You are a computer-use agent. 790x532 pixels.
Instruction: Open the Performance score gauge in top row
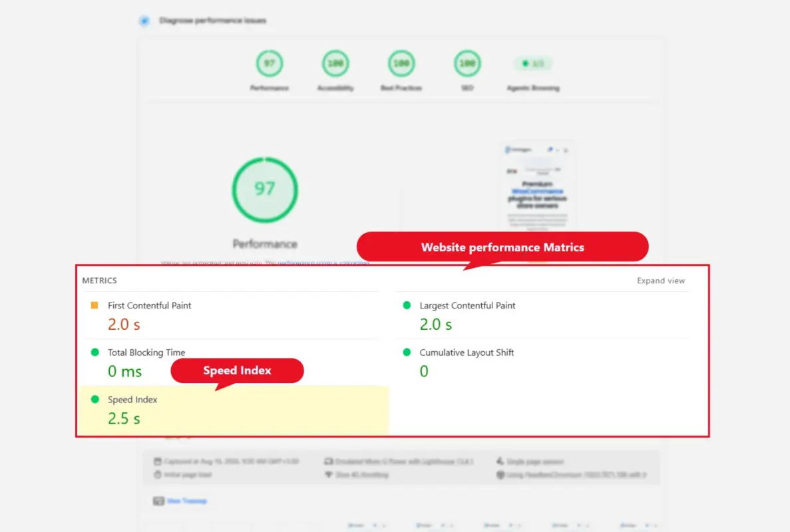tap(270, 63)
